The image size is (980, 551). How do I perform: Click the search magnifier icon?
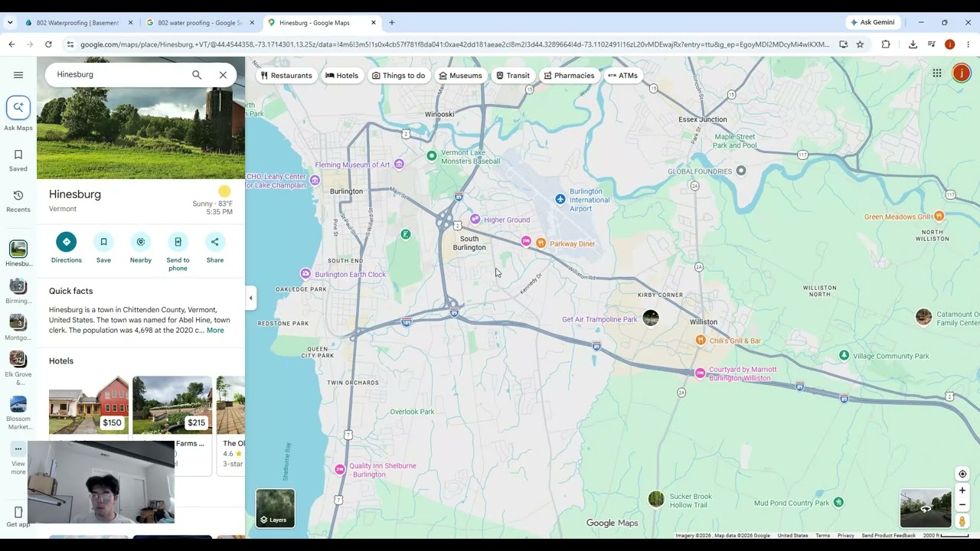[x=197, y=75]
